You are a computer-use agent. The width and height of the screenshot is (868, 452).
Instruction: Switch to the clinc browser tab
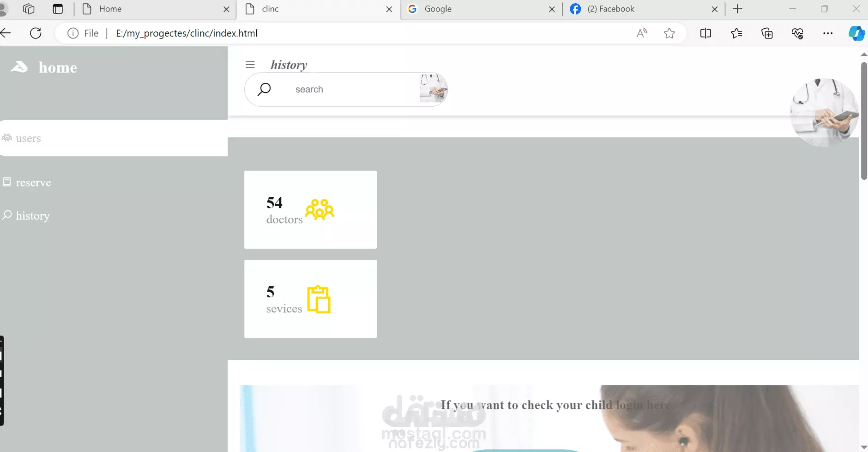click(319, 9)
